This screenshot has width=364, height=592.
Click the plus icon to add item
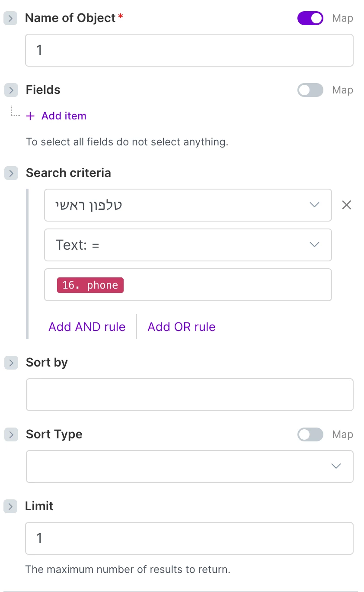click(30, 116)
